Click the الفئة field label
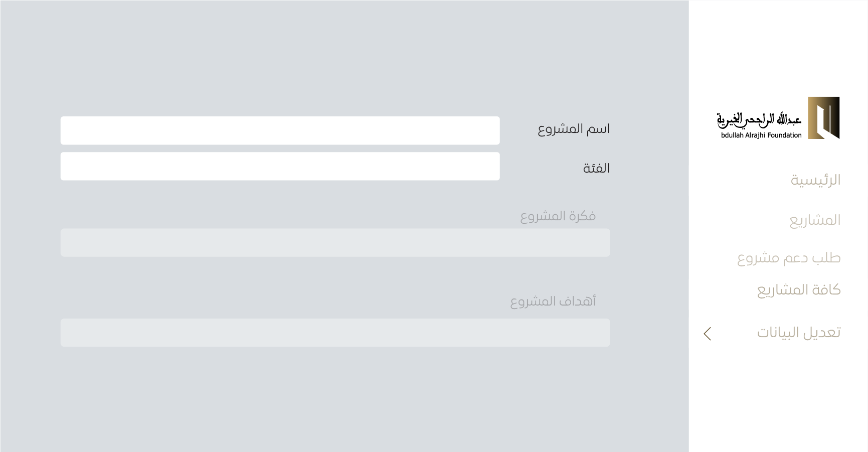 597,168
